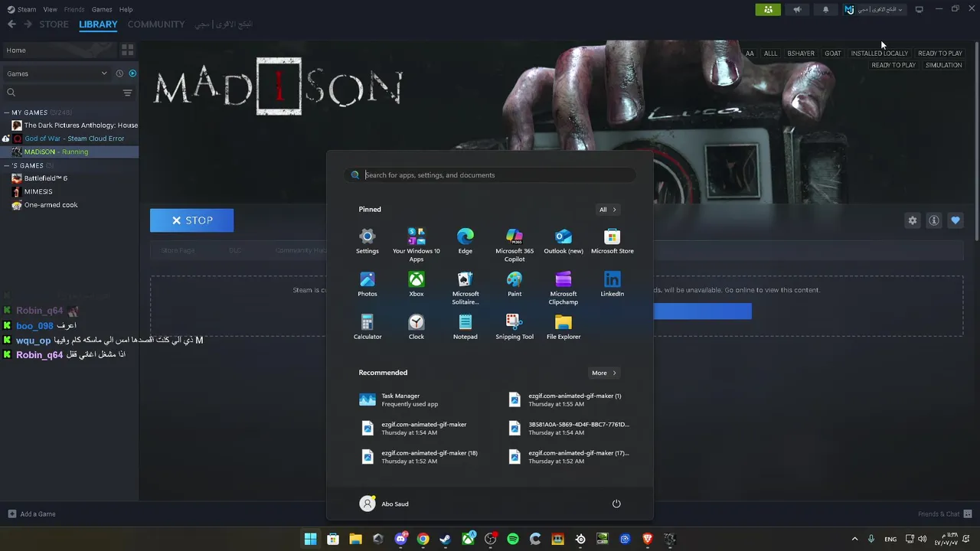Open Steam game settings gear icon
980x551 pixels.
(x=913, y=220)
